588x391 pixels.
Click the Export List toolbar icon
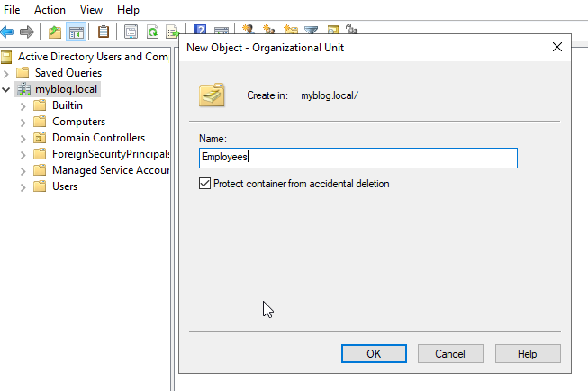(x=172, y=32)
